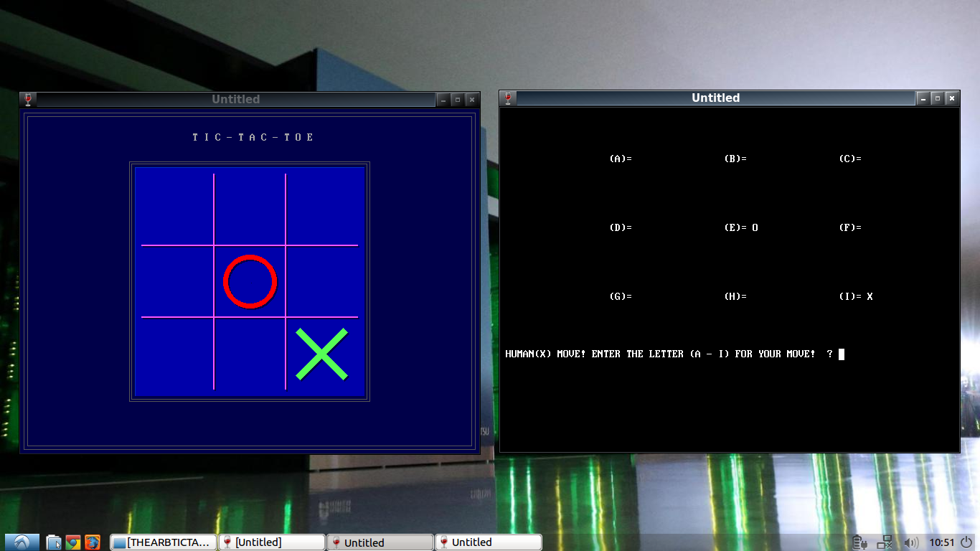Screen dimensions: 980x551
Task: Click the T I C - T A C - T O E heading
Action: tap(253, 137)
